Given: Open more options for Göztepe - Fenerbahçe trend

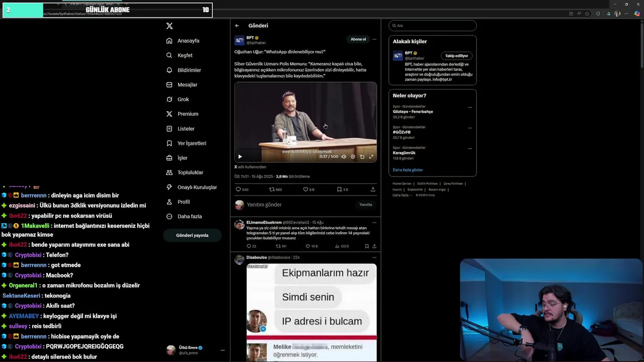Looking at the screenshot, I should (470, 107).
